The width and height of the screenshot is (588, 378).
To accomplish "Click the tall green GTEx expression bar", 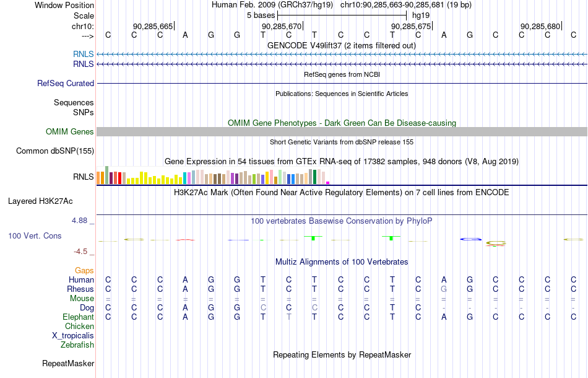I will click(x=107, y=175).
